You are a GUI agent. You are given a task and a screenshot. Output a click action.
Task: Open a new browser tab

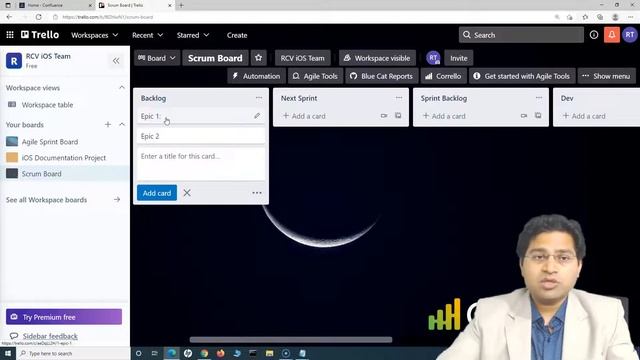pyautogui.click(x=181, y=5)
